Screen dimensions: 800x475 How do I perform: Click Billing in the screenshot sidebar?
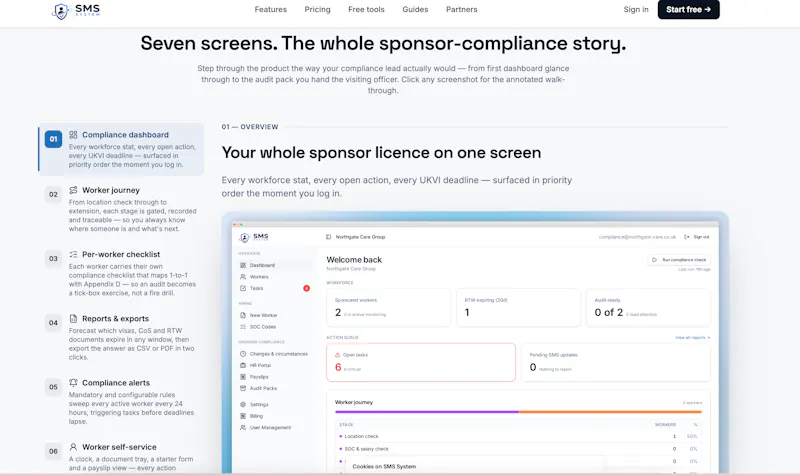pos(275,416)
